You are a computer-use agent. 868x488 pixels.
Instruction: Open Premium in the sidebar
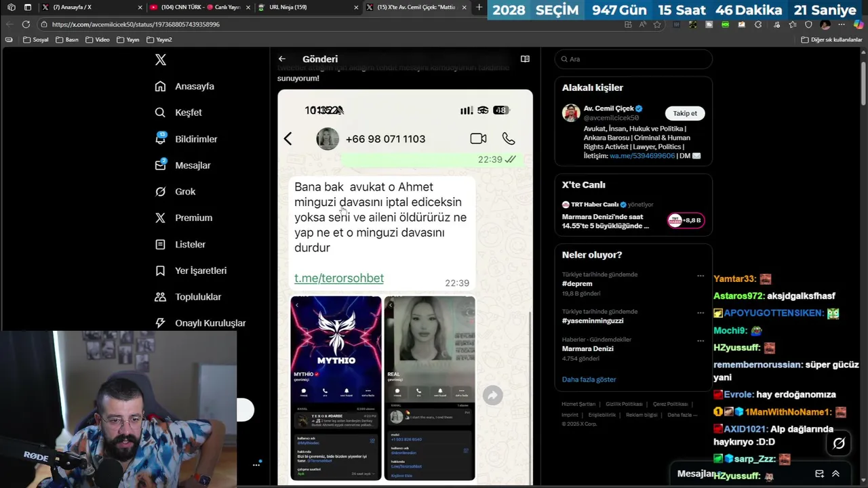[183, 218]
